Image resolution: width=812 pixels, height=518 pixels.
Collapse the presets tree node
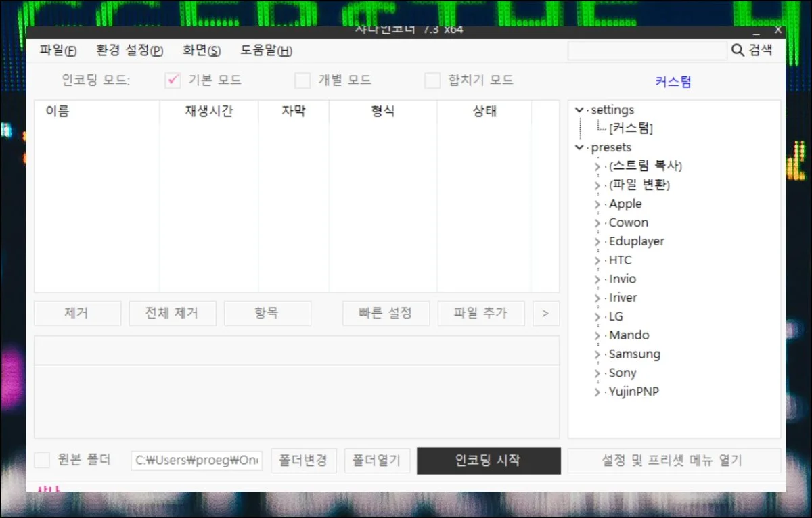[579, 147]
